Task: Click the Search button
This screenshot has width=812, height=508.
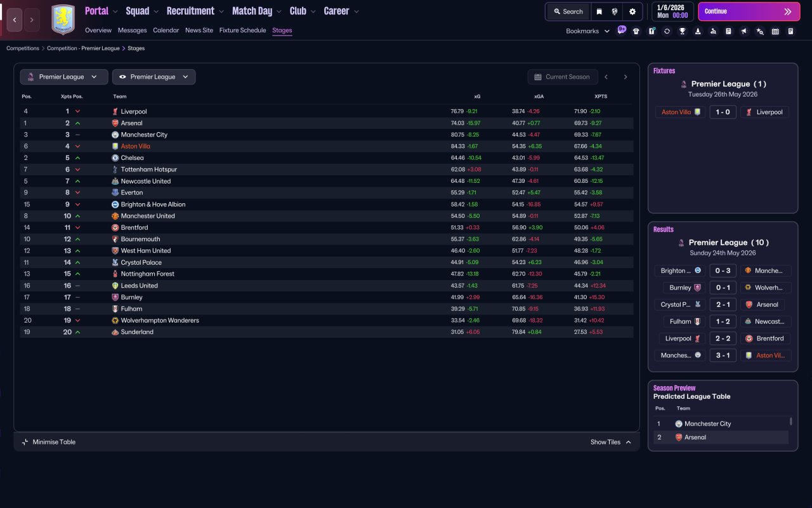Action: point(568,11)
